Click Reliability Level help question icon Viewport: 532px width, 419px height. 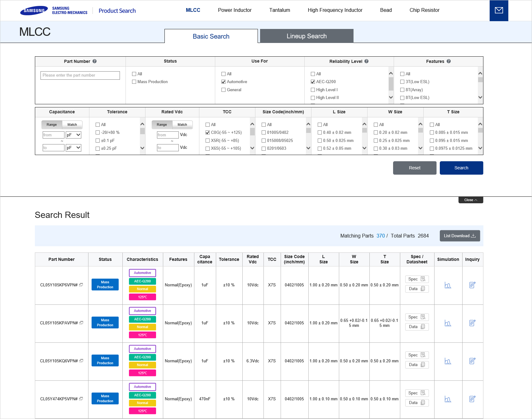click(x=367, y=61)
